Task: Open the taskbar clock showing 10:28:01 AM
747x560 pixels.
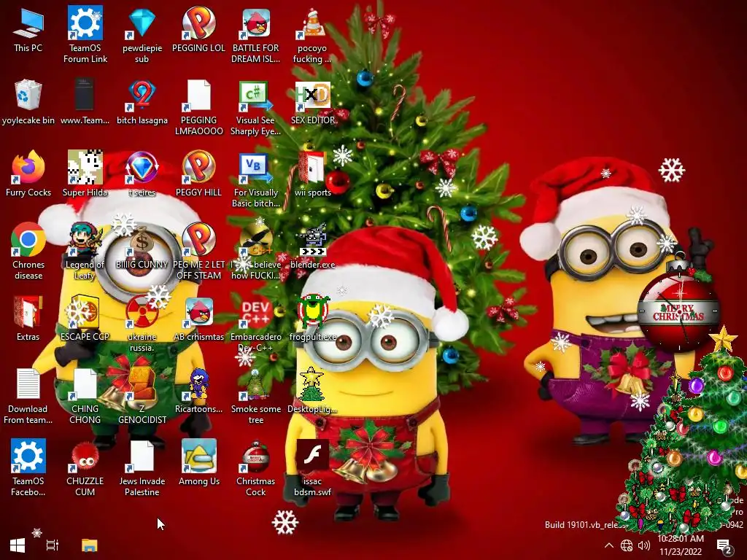Action: [681, 545]
